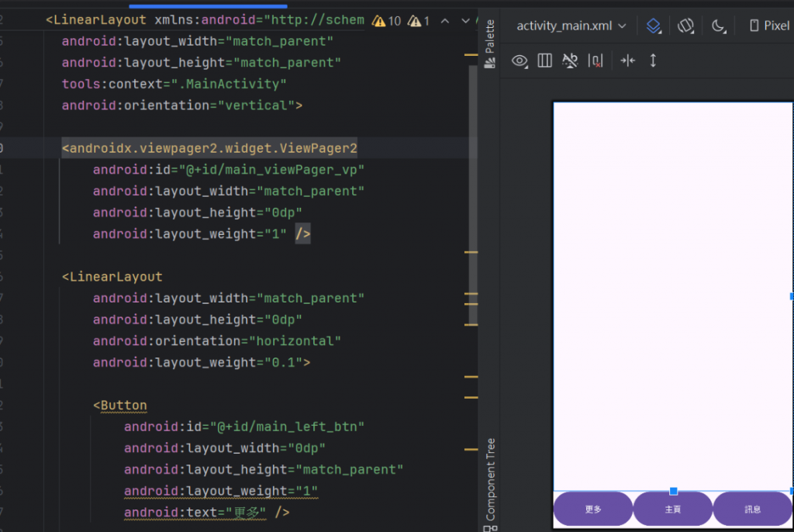Click the nested <LinearLayout tag line

pos(112,277)
